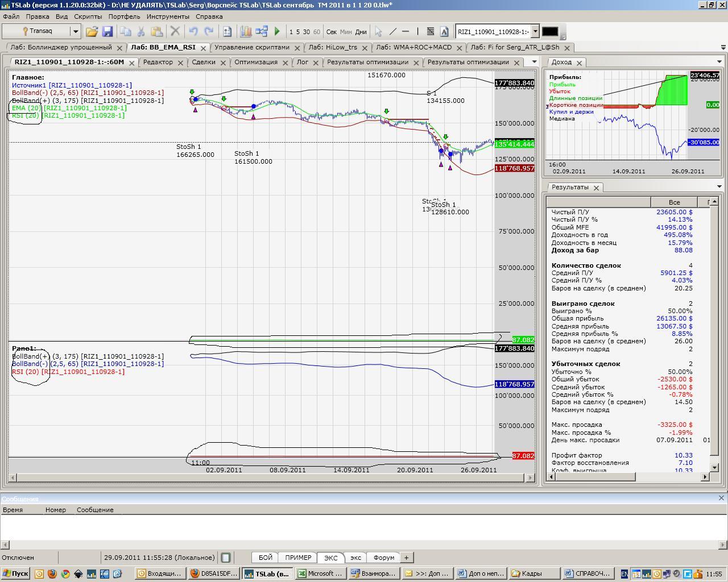Image resolution: width=728 pixels, height=582 pixels.
Task: Select the horizontal line drawing tool
Action: pyautogui.click(x=406, y=32)
